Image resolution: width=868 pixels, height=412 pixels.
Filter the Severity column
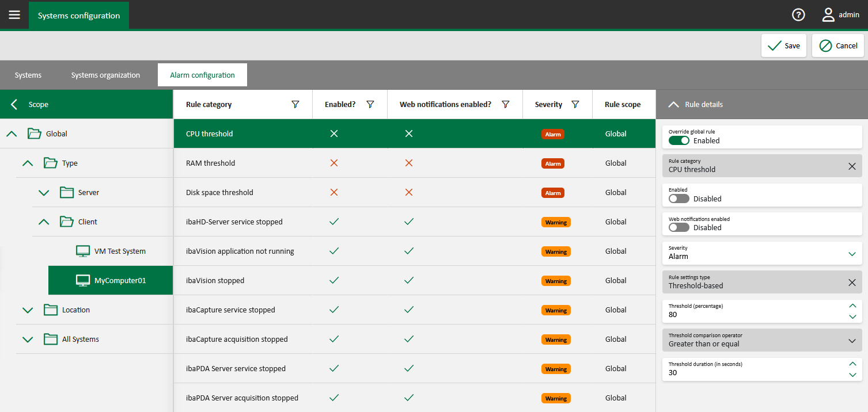575,104
